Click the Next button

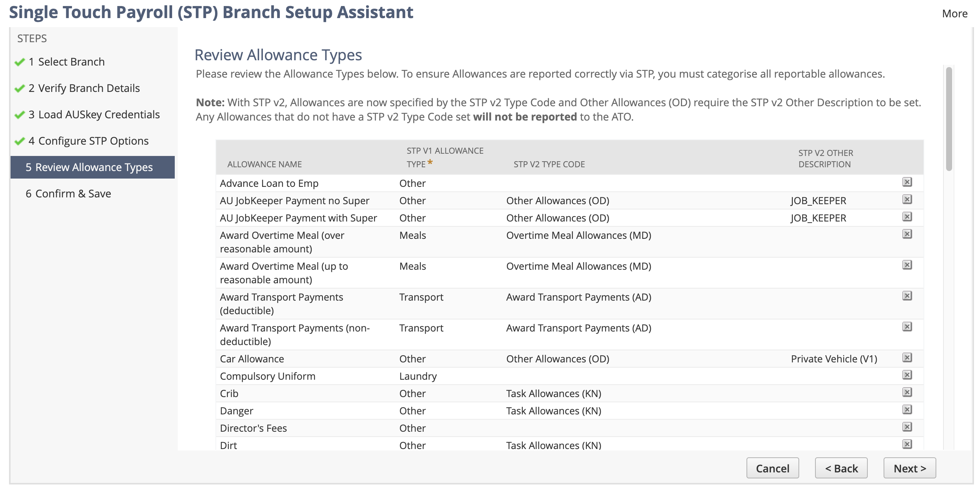tap(909, 468)
